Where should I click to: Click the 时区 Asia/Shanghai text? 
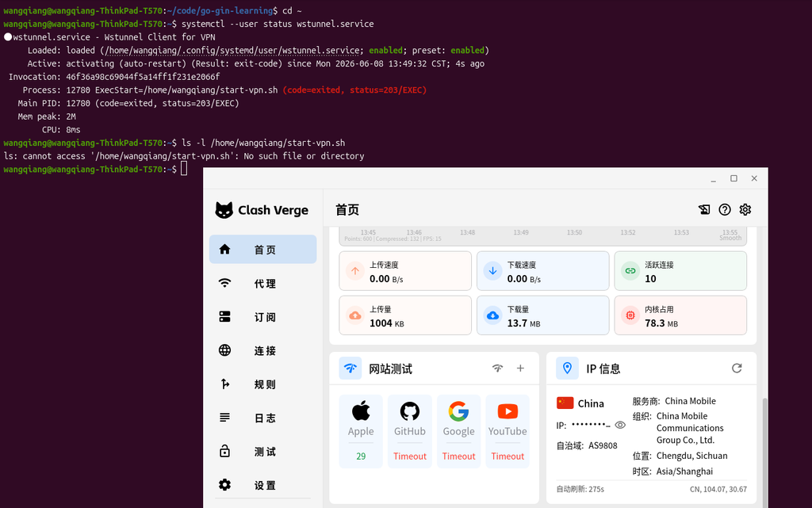[672, 472]
